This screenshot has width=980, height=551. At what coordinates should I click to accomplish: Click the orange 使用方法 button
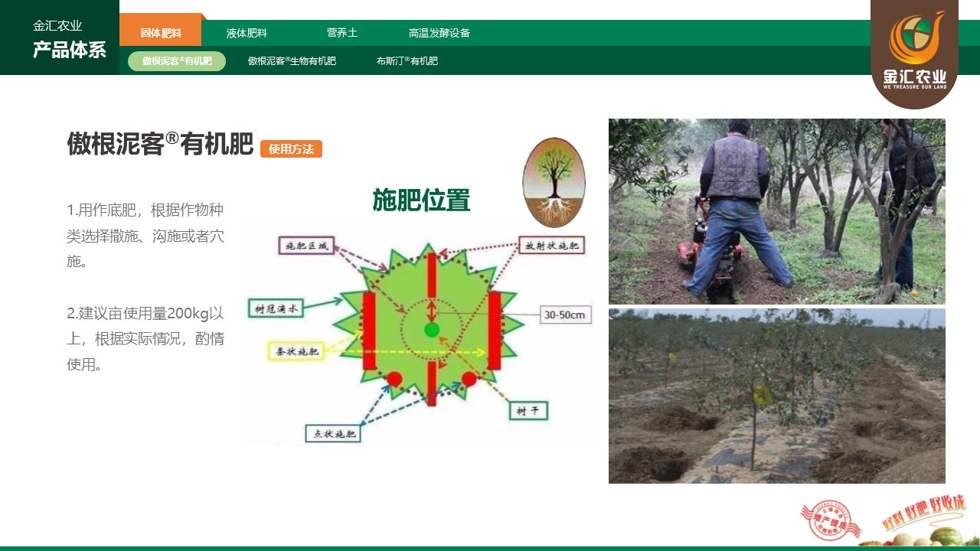pyautogui.click(x=291, y=149)
